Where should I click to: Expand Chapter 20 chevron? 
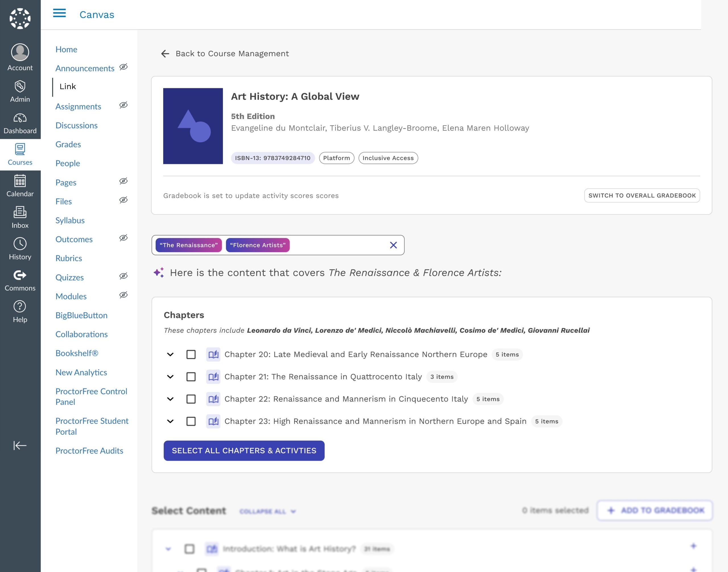pyautogui.click(x=170, y=354)
